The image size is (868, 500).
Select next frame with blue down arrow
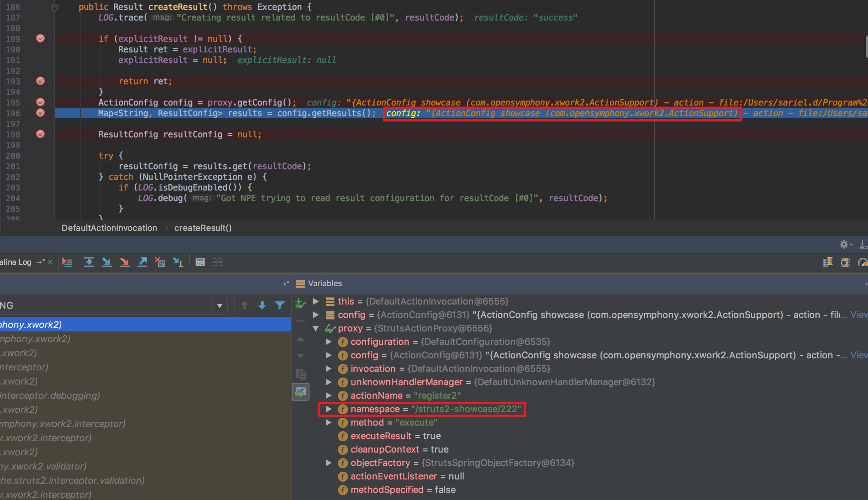[262, 305]
